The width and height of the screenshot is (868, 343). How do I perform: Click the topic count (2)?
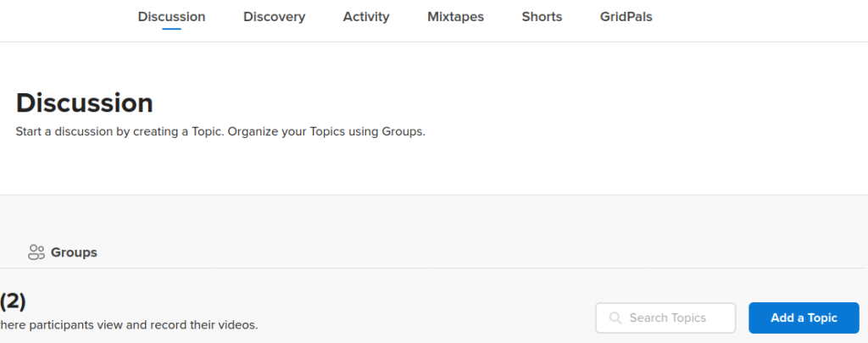12,302
